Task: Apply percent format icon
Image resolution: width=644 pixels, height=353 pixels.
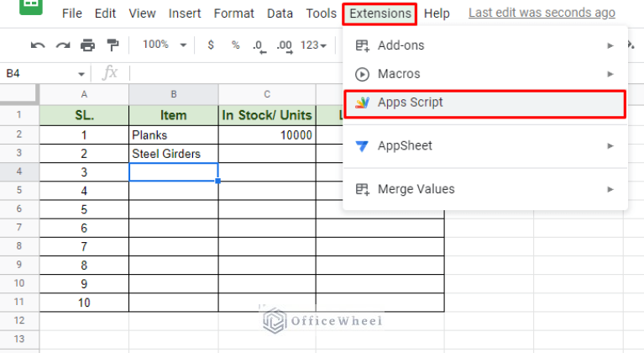Action: point(235,45)
